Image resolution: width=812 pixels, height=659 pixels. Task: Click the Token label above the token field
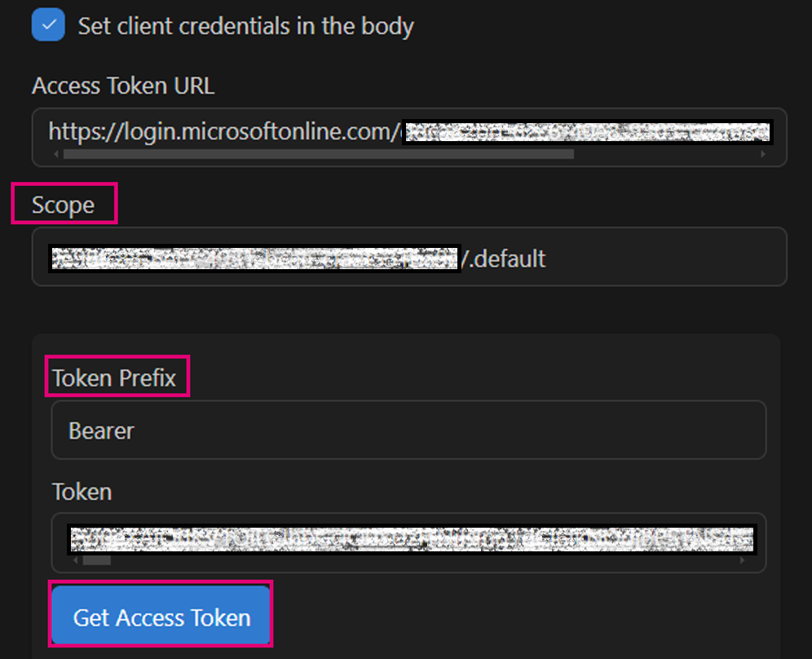(x=82, y=492)
